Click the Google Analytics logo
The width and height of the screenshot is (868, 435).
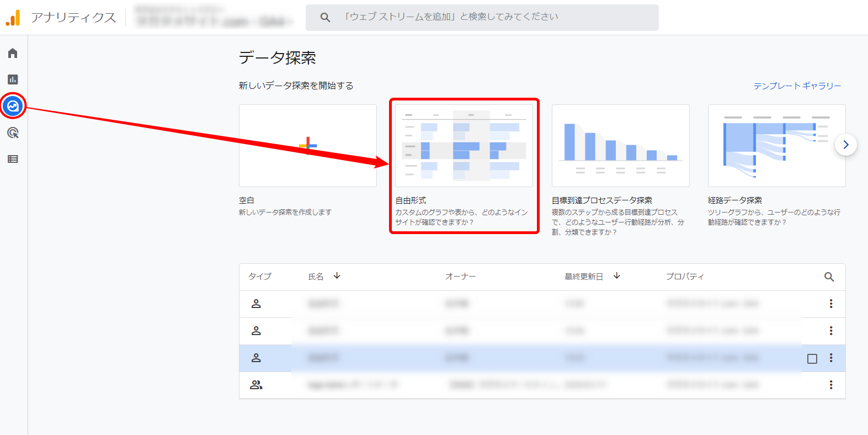tap(13, 18)
